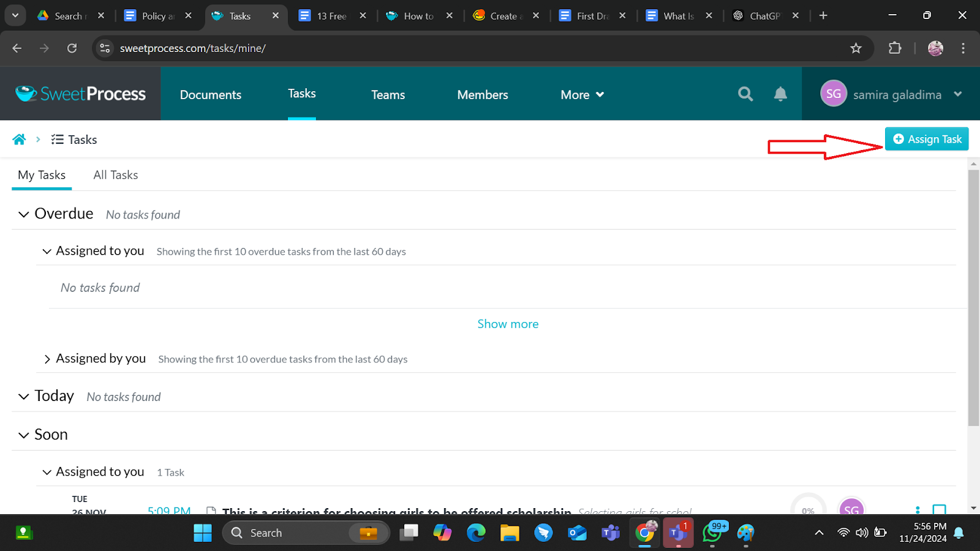Open the tab search dropdown in Chrome
Viewport: 980px width, 551px height.
coord(15,16)
